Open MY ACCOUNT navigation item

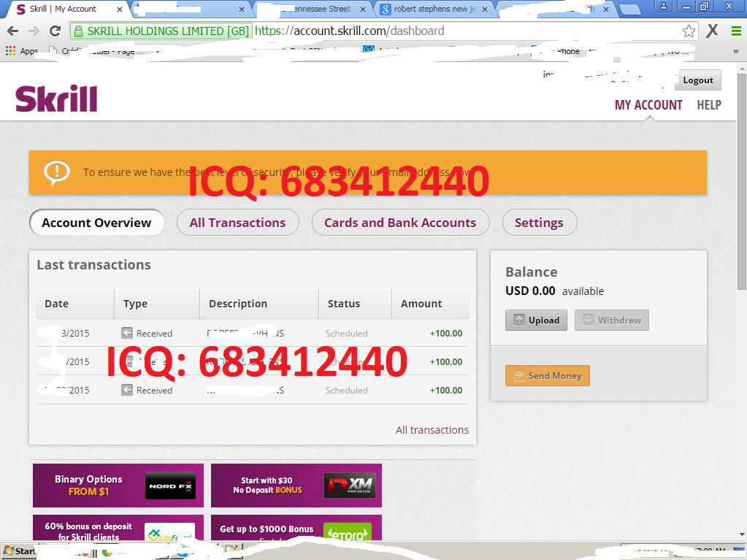pos(648,104)
